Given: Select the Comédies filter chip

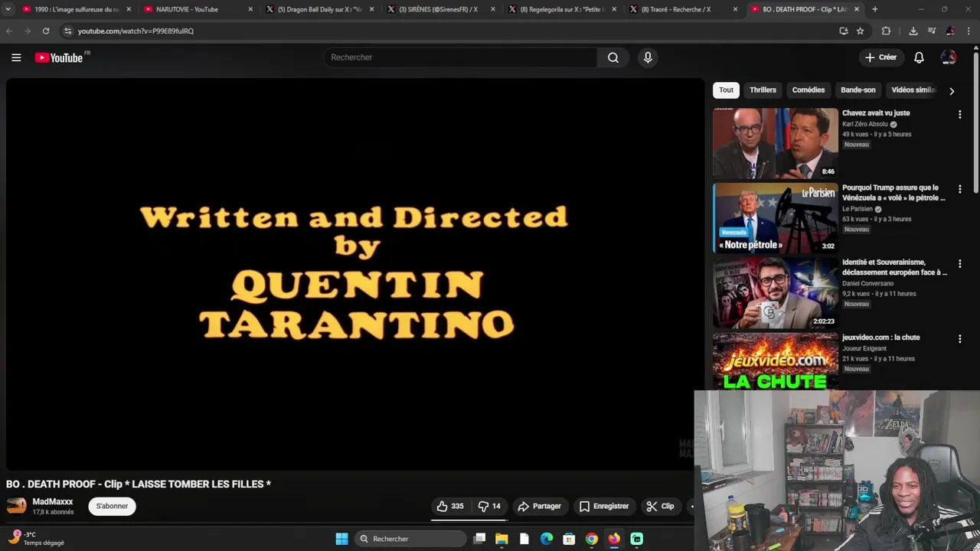Looking at the screenshot, I should click(808, 90).
